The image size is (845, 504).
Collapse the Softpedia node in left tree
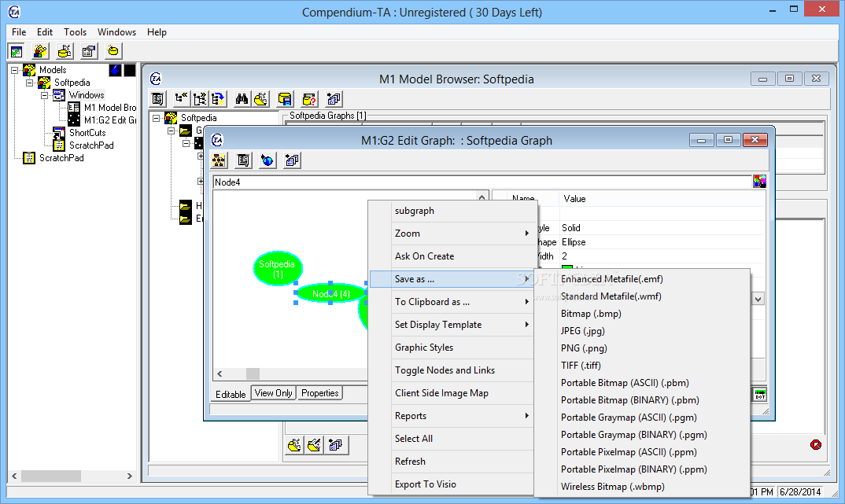tap(30, 83)
